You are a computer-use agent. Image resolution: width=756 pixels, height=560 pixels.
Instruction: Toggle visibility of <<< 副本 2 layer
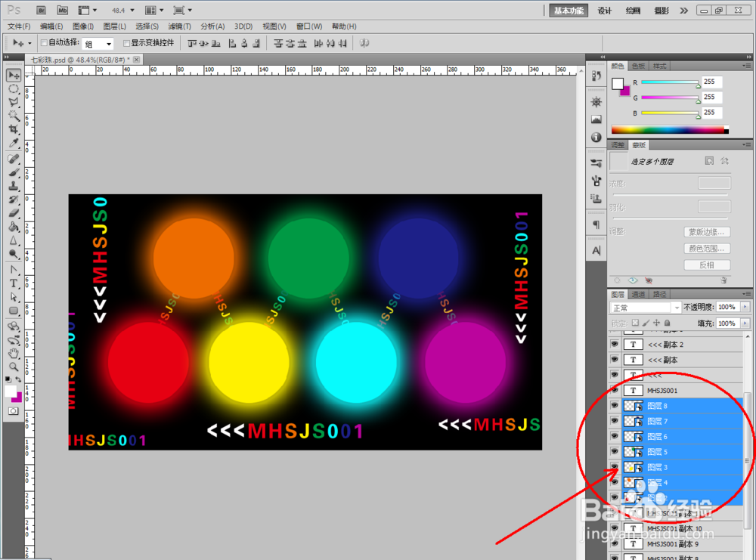tap(614, 344)
